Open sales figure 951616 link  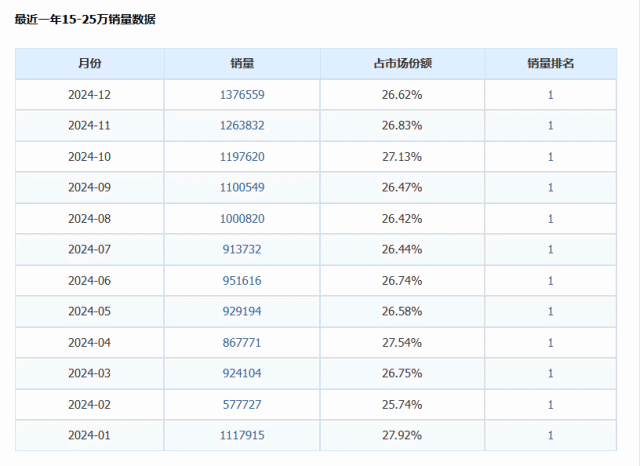[242, 281]
